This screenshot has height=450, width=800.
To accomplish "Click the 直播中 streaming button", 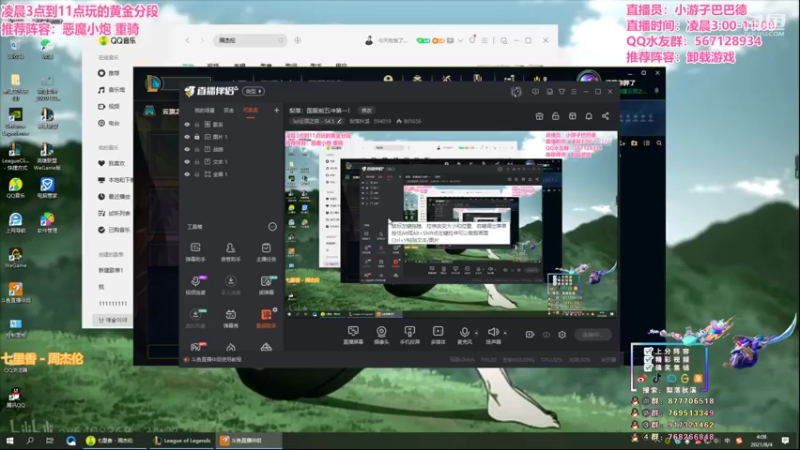I will coord(592,335).
